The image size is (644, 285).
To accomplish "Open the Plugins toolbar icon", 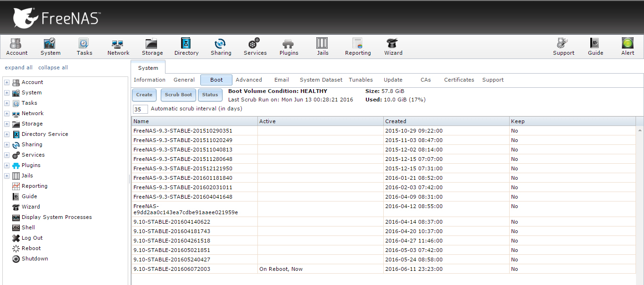I will 289,47.
